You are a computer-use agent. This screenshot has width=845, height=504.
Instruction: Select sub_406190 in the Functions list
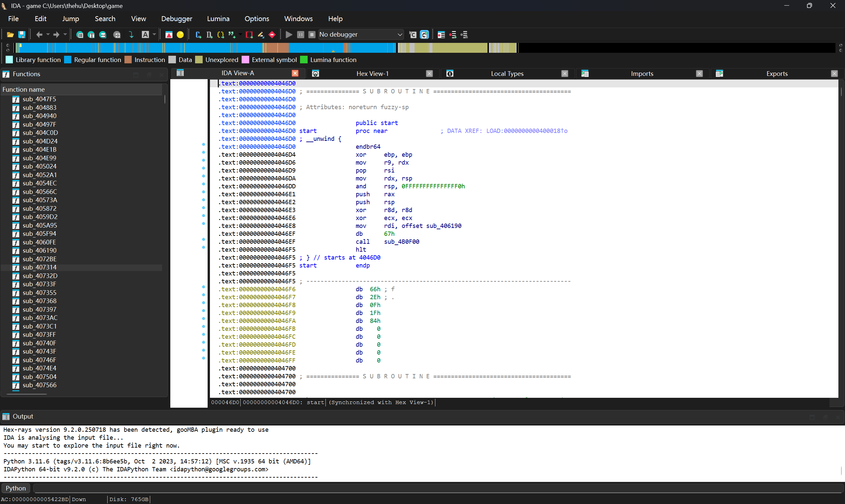click(39, 251)
